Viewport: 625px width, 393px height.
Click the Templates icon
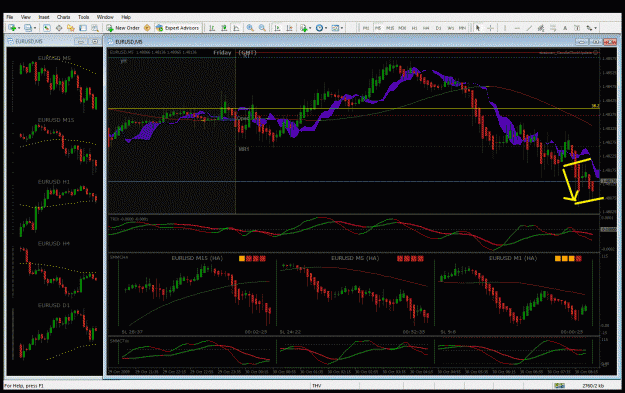(335, 28)
